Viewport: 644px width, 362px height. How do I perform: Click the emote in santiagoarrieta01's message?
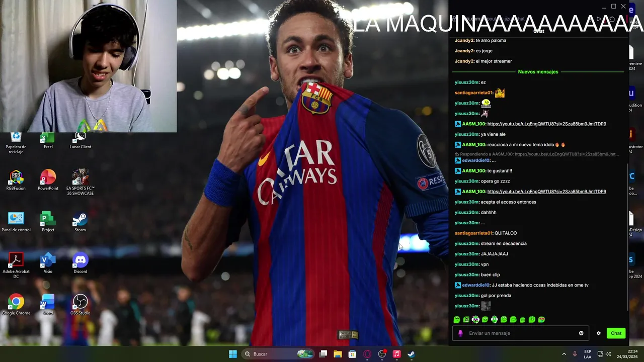click(x=500, y=93)
